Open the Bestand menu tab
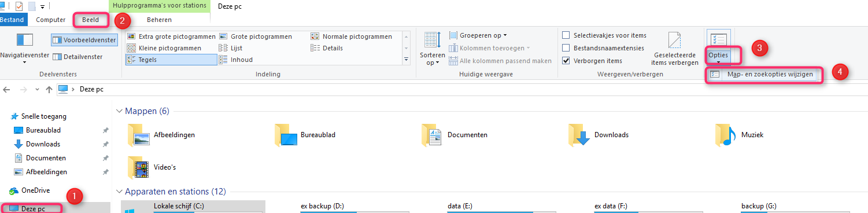The image size is (868, 213). click(12, 20)
